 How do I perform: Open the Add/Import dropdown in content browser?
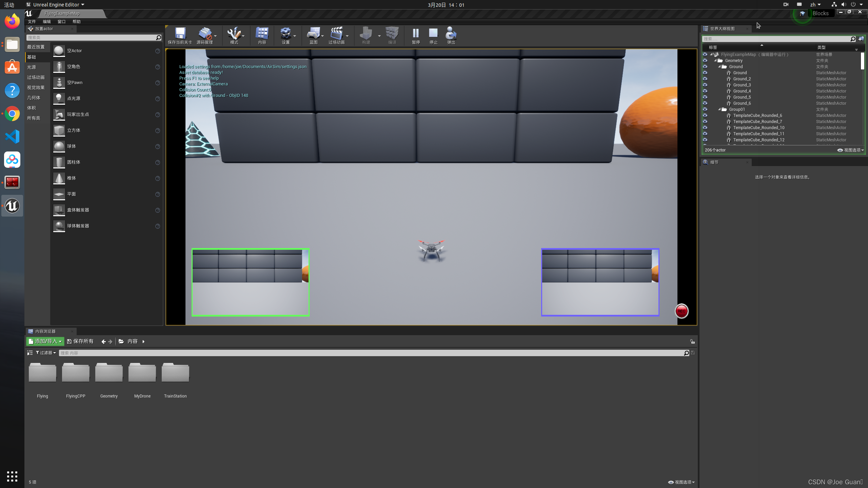[x=45, y=341]
